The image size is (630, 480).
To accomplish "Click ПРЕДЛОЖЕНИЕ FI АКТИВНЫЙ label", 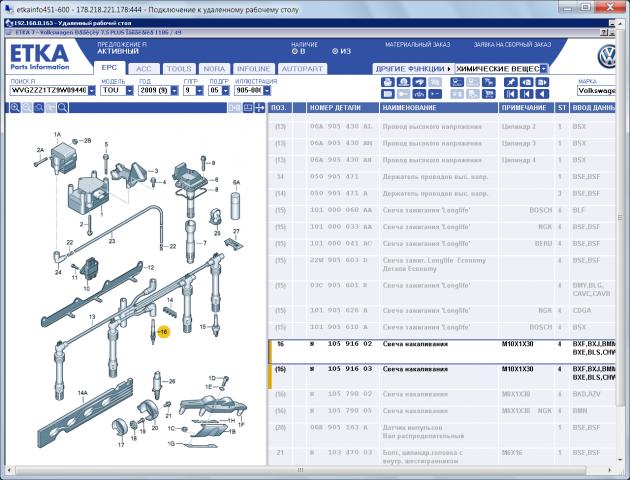I will click(x=122, y=48).
